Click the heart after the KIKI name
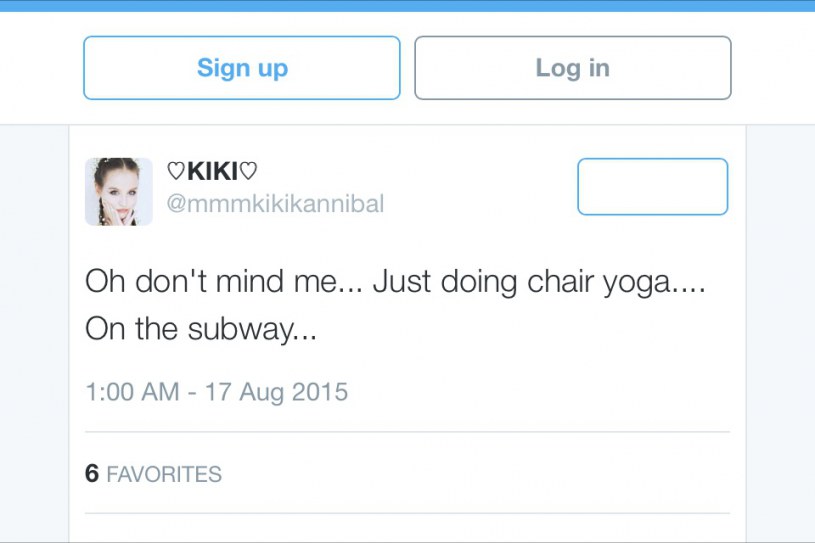Screen dimensions: 815x543 [x=249, y=173]
